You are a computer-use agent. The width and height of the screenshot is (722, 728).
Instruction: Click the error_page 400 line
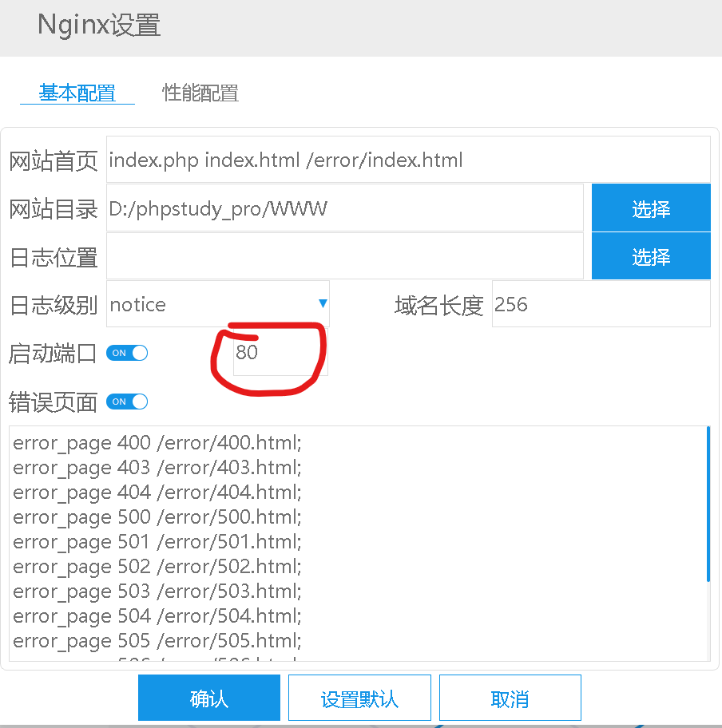coord(157,442)
